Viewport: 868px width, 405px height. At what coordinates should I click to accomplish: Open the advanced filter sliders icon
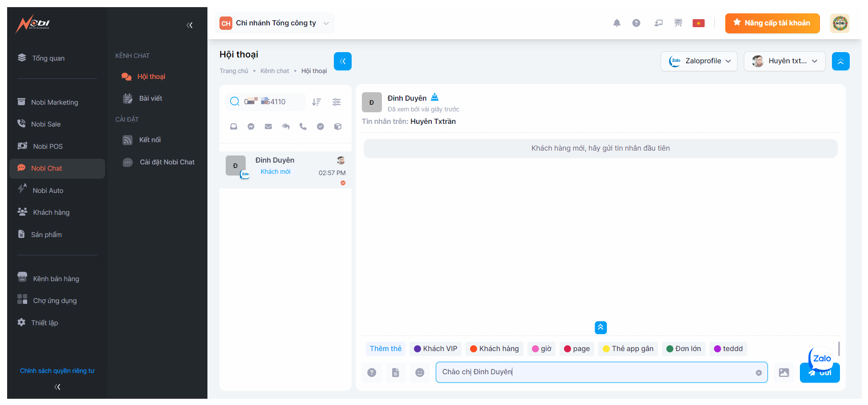(337, 102)
